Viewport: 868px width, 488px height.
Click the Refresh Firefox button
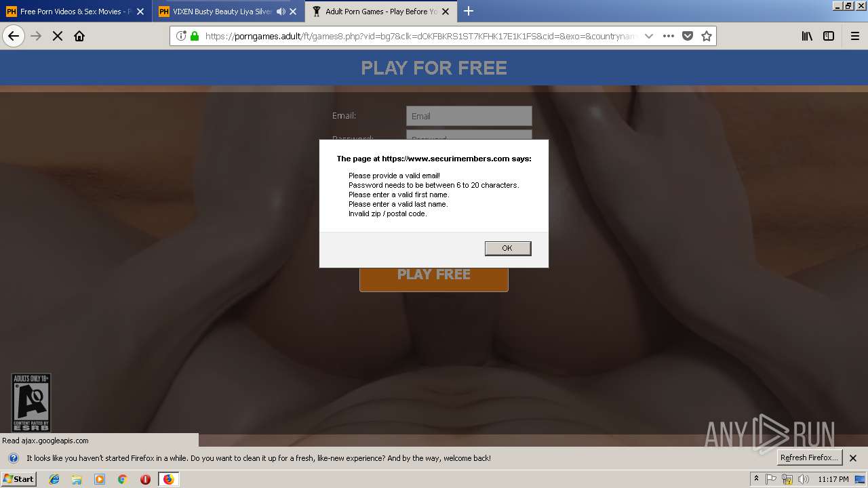point(809,457)
